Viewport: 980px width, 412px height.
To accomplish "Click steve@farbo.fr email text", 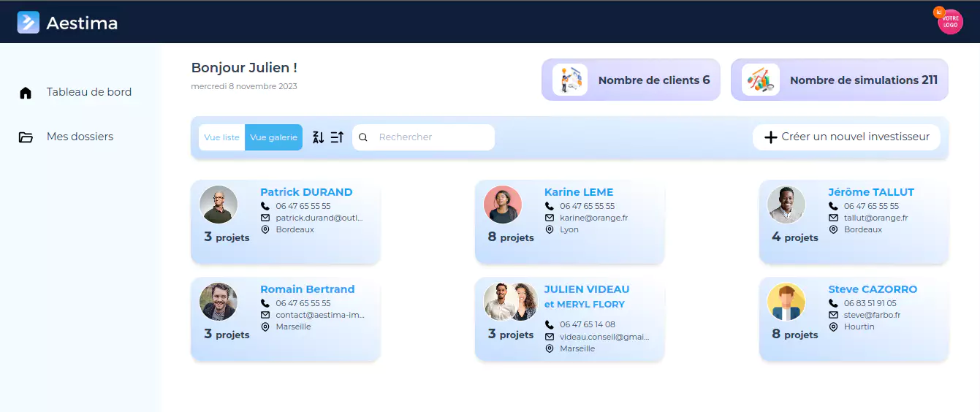I will (872, 315).
